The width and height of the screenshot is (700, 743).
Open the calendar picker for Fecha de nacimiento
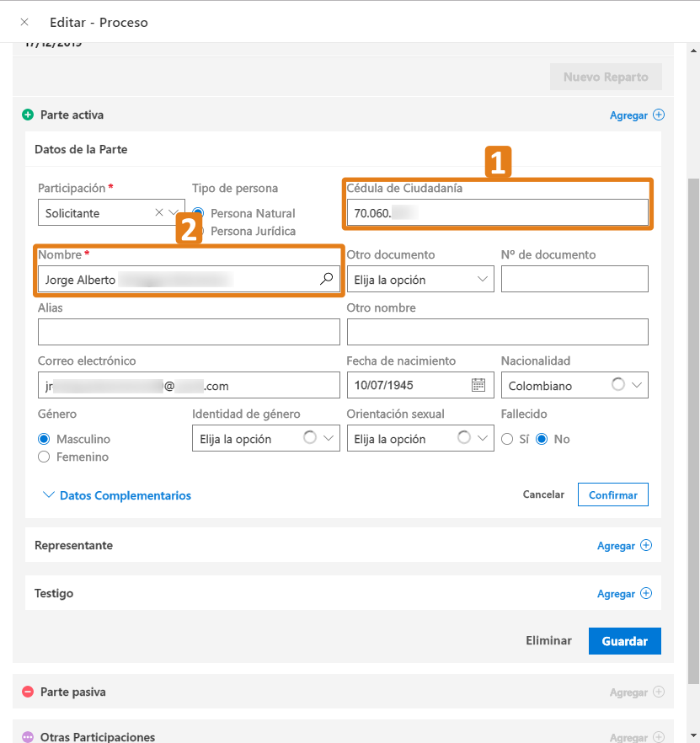coord(478,385)
